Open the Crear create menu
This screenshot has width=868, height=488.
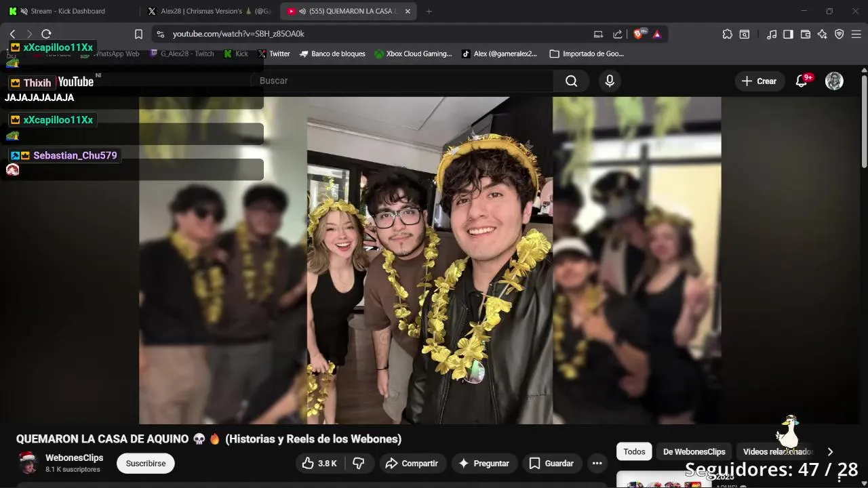coord(759,81)
